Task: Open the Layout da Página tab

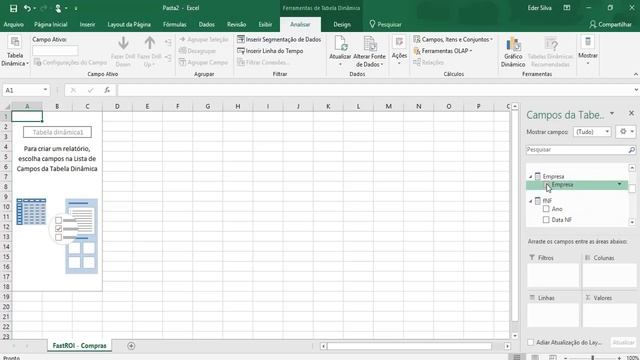Action: 129,24
